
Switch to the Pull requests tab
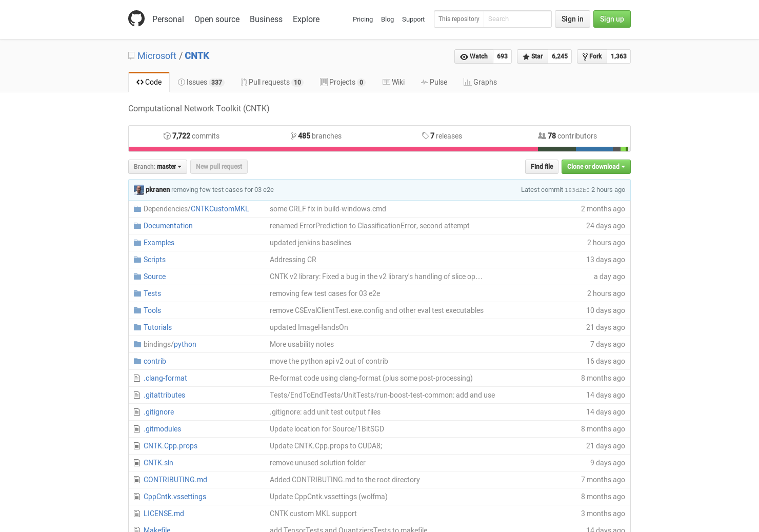[271, 82]
